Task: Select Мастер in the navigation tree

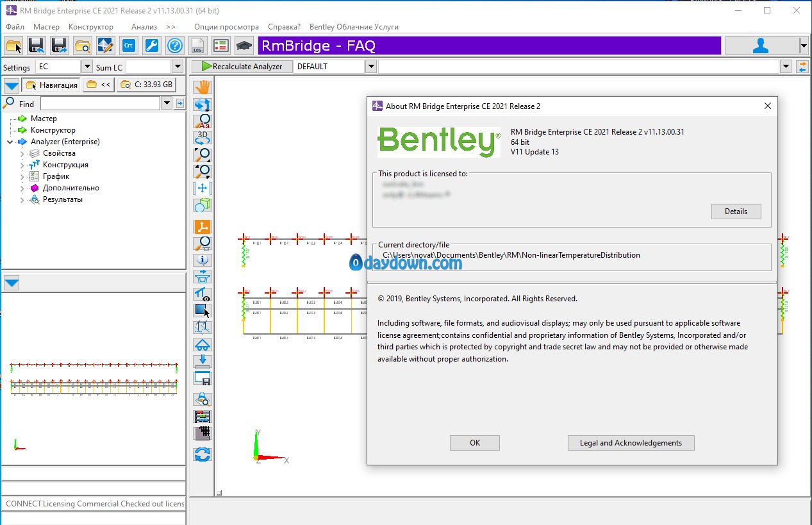Action: (44, 119)
